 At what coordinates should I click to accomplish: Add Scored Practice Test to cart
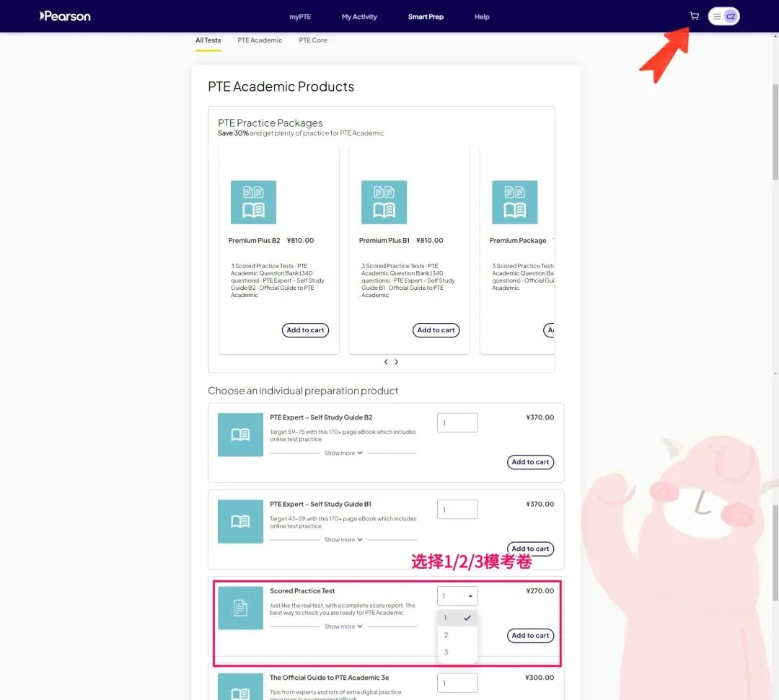point(531,635)
